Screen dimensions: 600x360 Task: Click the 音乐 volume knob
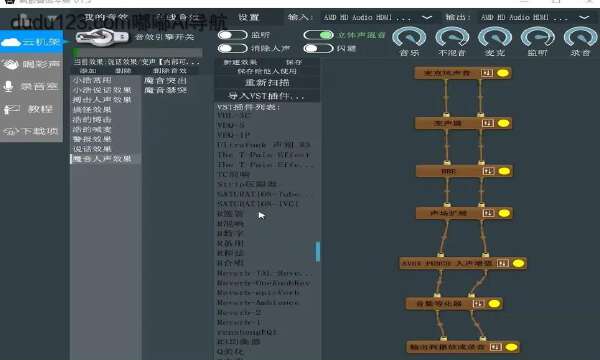point(409,37)
